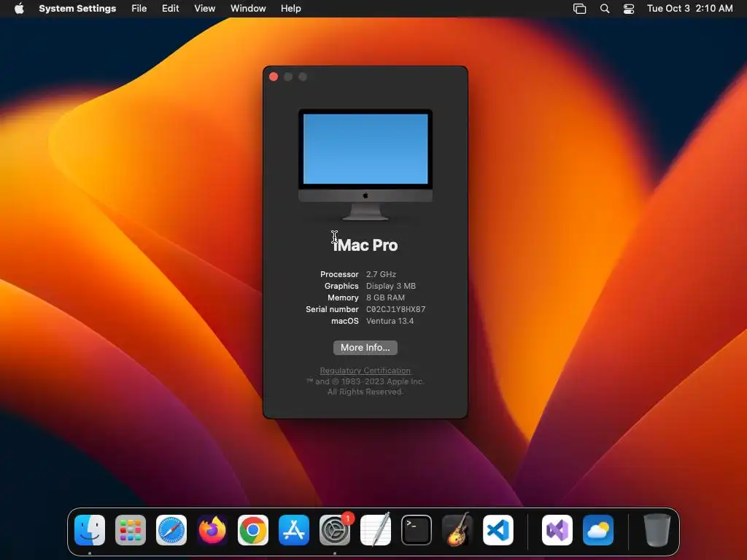Click the More Info... button

tap(365, 348)
